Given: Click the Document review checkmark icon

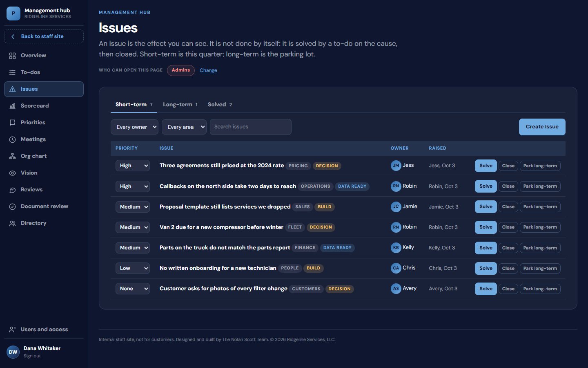Looking at the screenshot, I should pos(13,206).
